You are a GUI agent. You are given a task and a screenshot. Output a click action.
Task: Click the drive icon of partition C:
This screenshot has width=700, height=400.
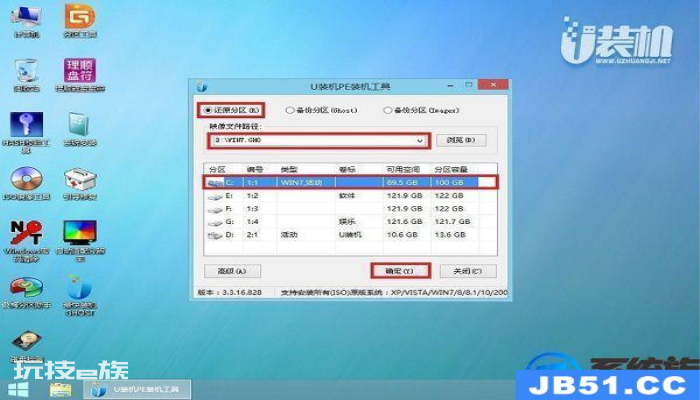click(x=216, y=183)
